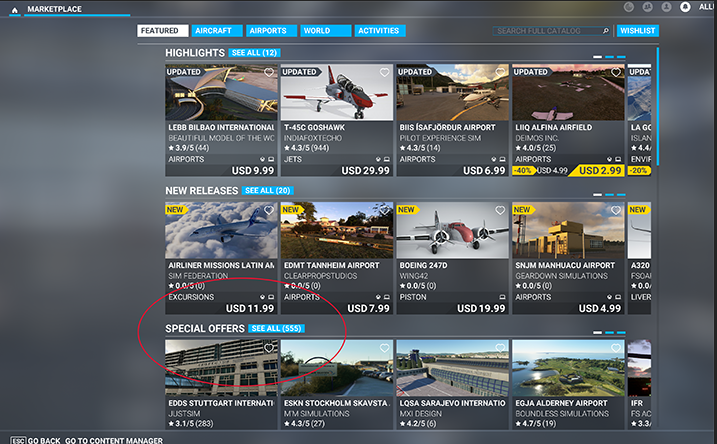
Task: Open the friends group icon
Action: [647, 7]
